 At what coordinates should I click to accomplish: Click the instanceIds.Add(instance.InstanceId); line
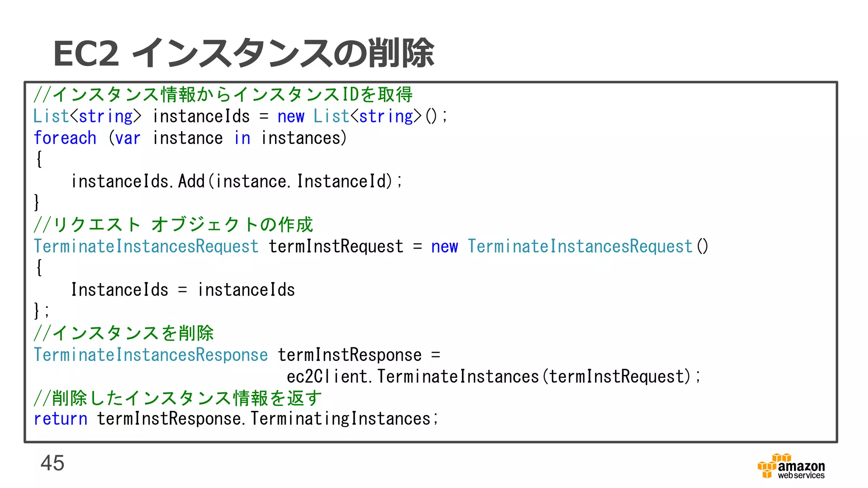pyautogui.click(x=236, y=181)
